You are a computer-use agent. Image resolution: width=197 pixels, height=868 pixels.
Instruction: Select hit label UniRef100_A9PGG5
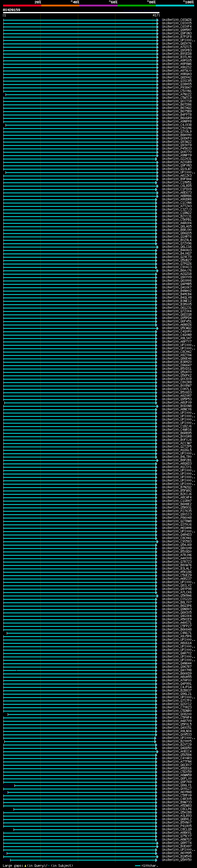177,60
